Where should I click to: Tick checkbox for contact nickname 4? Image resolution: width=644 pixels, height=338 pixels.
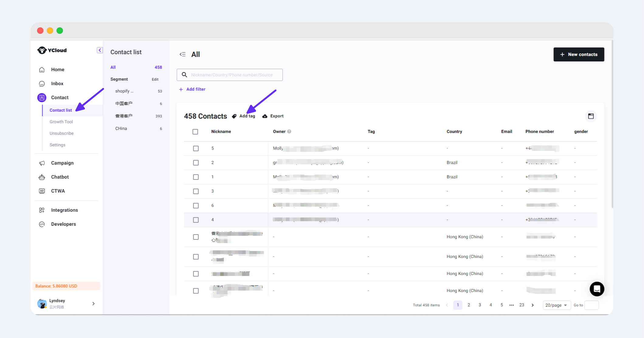coord(196,220)
